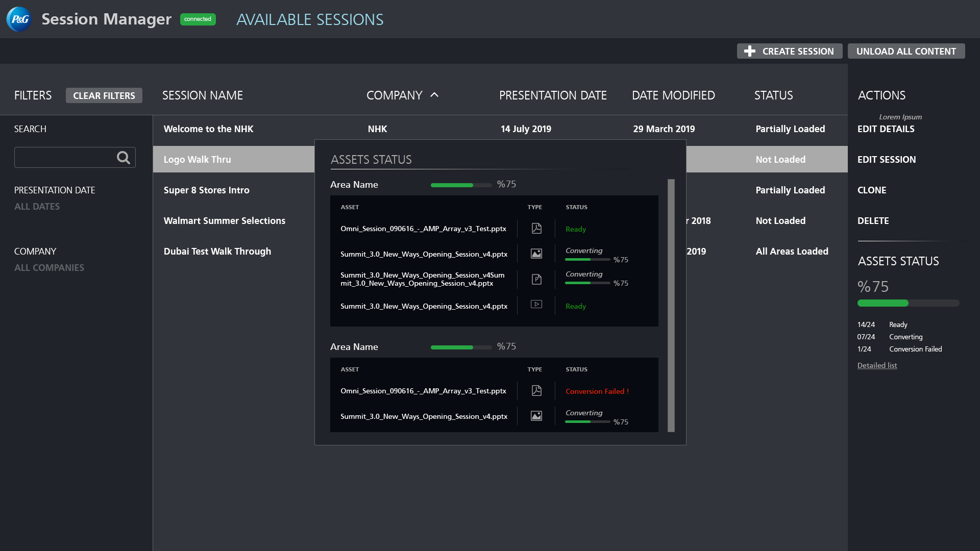Click PDF icon beside Conversion Failed asset
The width and height of the screenshot is (980, 551).
(x=536, y=391)
